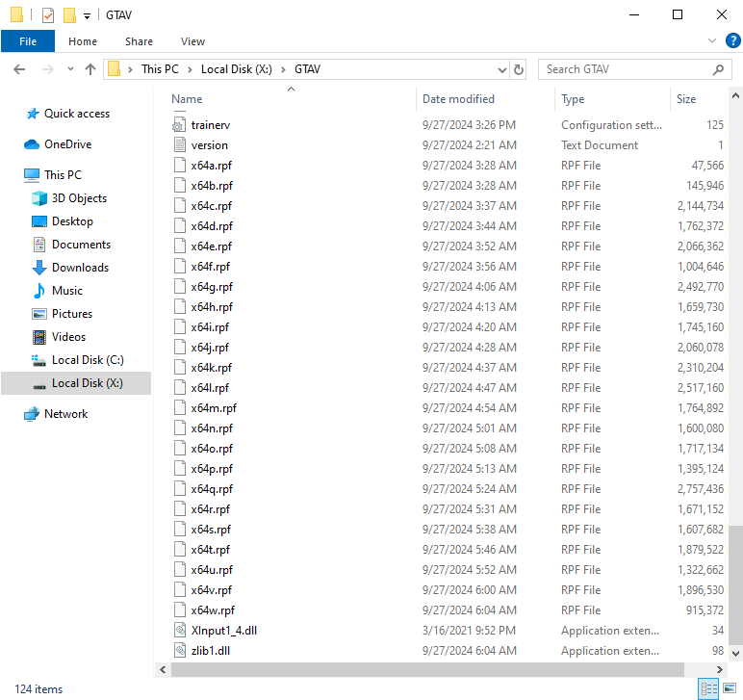Open Downloads in the sidebar

tap(80, 268)
